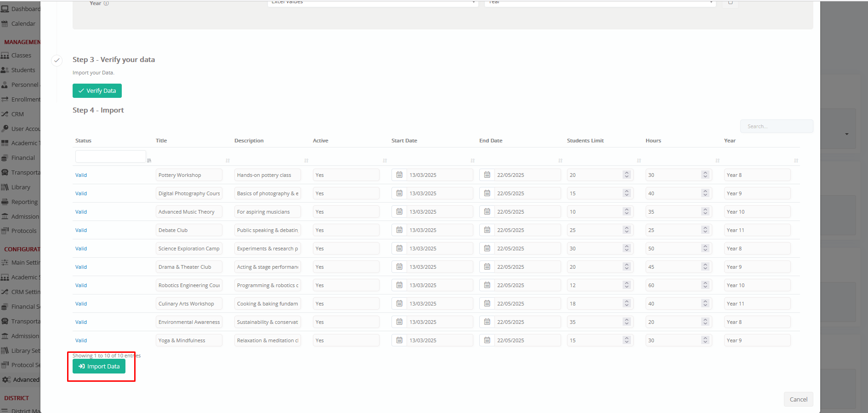Image resolution: width=868 pixels, height=413 pixels.
Task: Click sort icon on Hours column
Action: pyautogui.click(x=717, y=160)
